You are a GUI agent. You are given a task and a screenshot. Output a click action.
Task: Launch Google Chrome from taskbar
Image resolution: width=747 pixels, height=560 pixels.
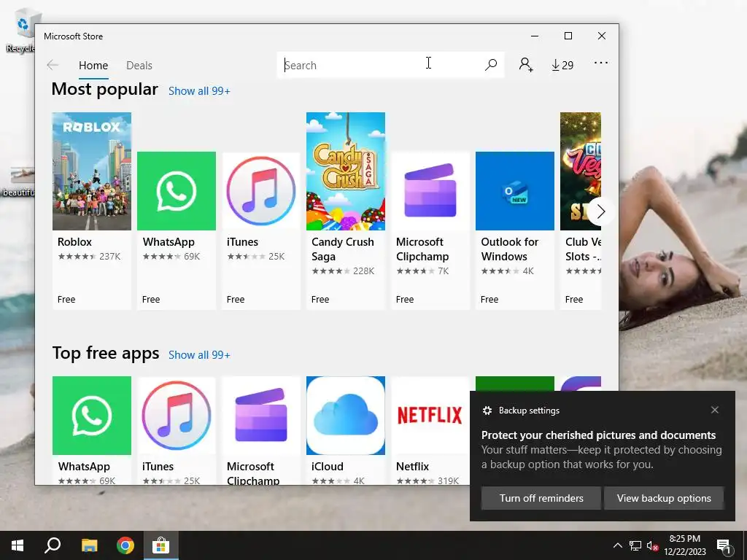125,545
